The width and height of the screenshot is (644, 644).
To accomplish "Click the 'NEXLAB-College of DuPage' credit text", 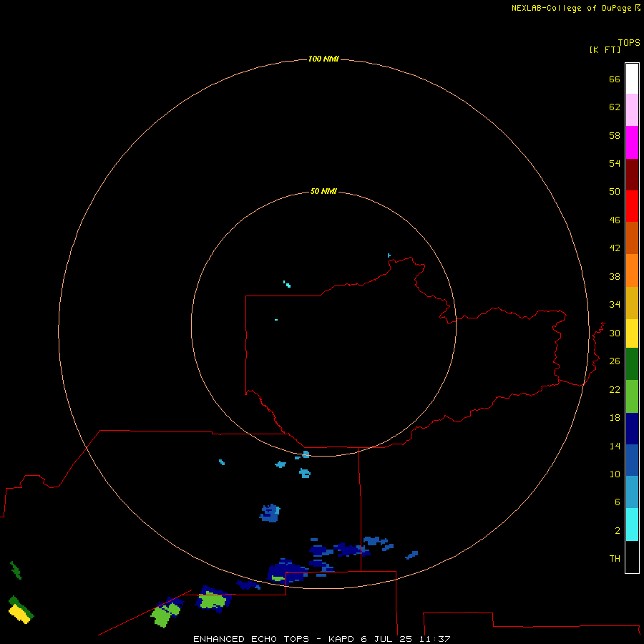I will [x=572, y=8].
